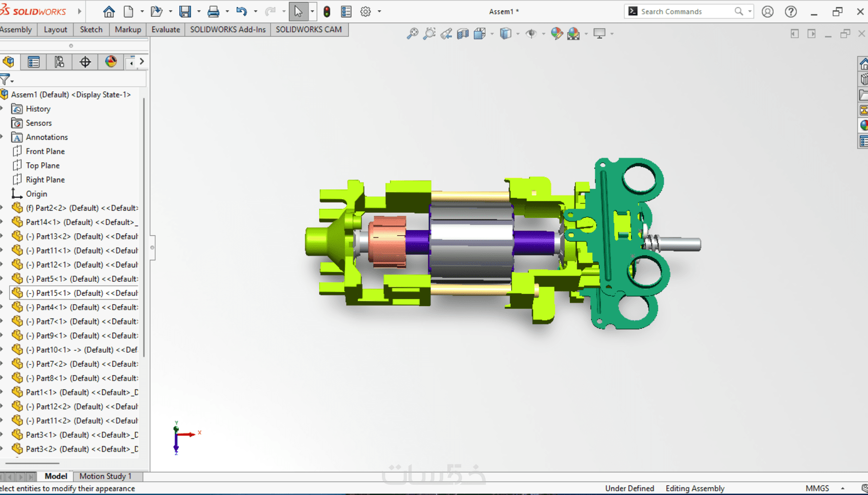Open Edit Appearance color ball tool

557,34
